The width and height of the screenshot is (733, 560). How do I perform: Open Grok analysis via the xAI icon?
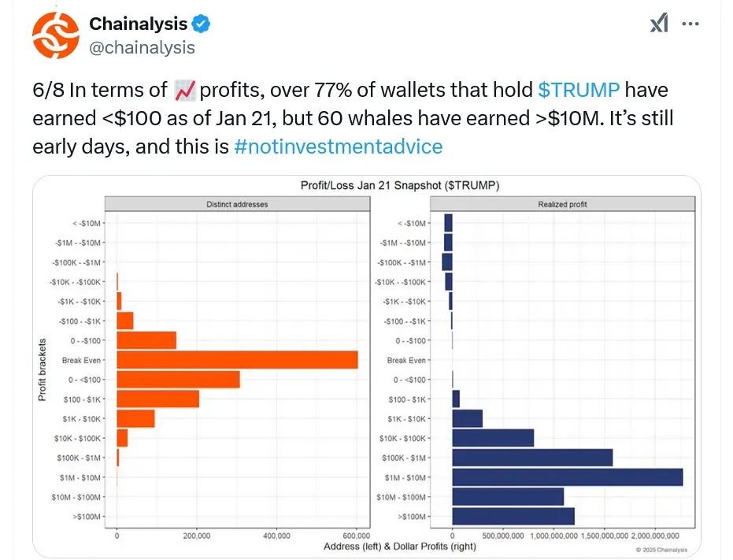tap(658, 24)
